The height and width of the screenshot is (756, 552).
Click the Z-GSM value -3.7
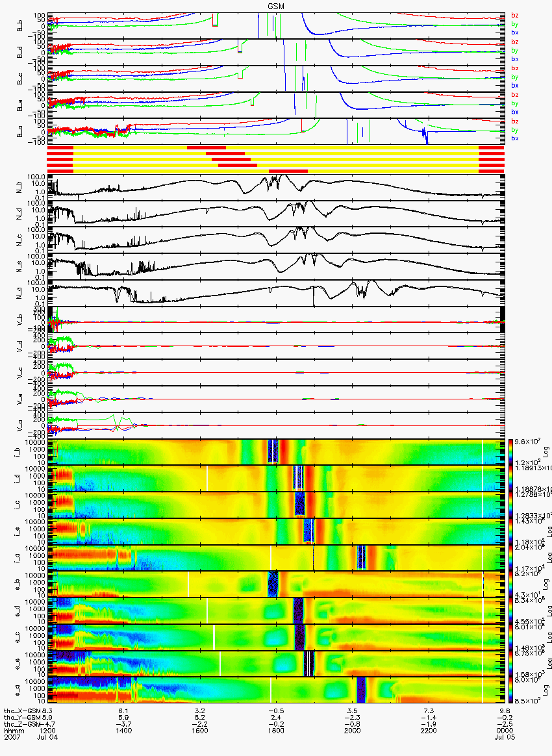click(x=123, y=724)
